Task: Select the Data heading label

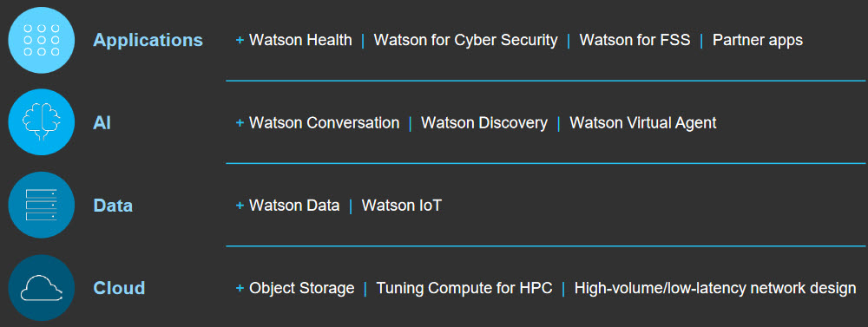Action: (113, 206)
